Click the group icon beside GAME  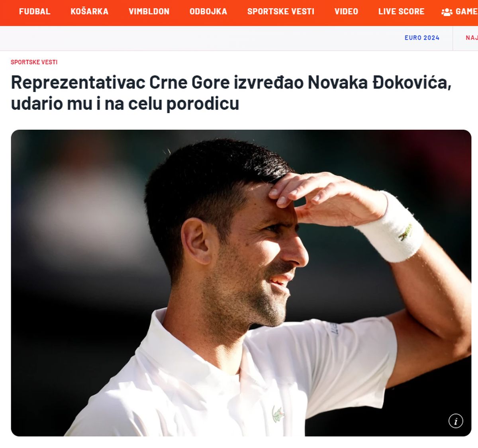coord(447,12)
